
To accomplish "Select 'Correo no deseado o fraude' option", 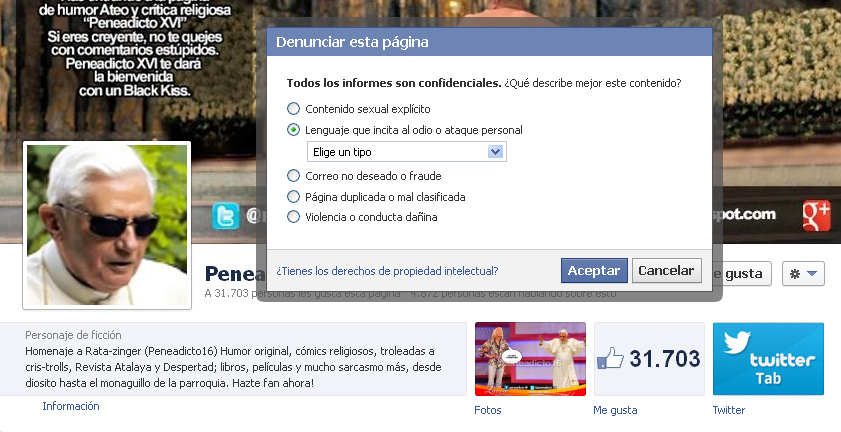I will (293, 175).
